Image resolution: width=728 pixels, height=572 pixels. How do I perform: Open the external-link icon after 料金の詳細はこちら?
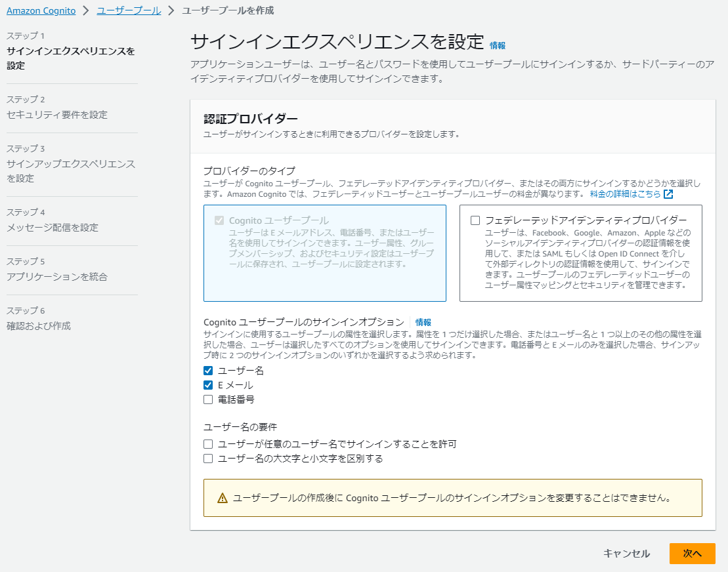(x=668, y=194)
